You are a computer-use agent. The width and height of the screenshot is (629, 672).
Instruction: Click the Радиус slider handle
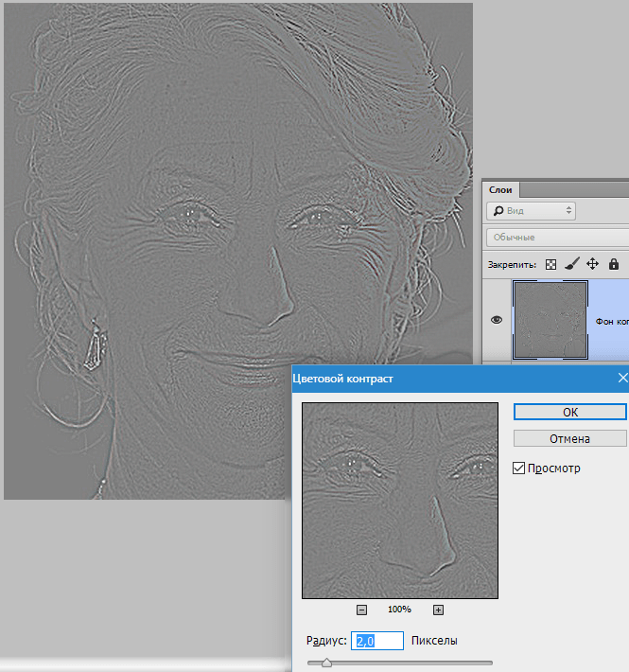pos(326,663)
